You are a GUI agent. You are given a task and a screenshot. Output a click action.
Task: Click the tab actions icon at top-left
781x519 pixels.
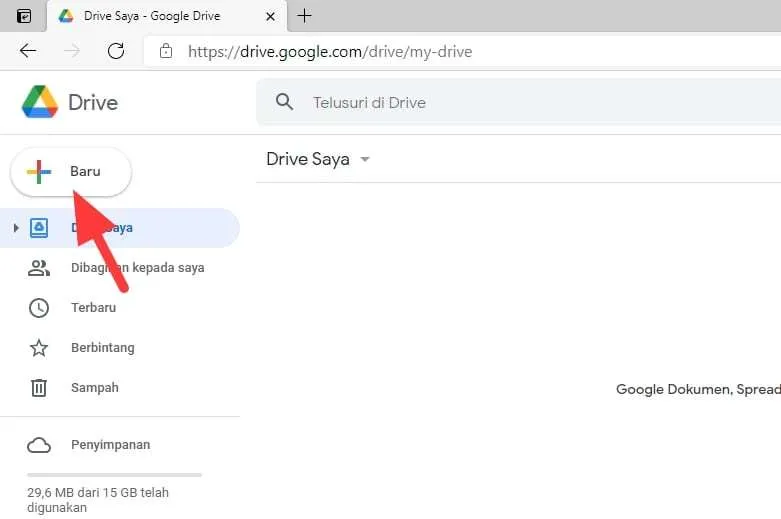[x=24, y=16]
